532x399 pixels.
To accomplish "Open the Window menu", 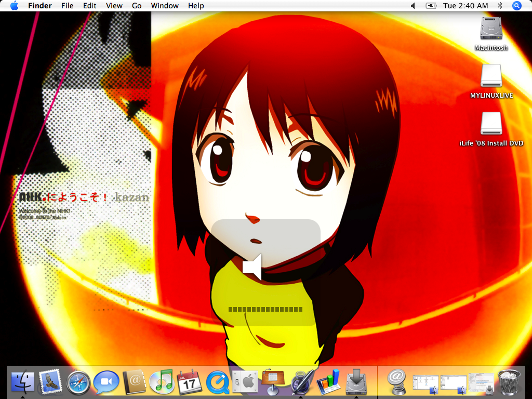I will click(165, 5).
